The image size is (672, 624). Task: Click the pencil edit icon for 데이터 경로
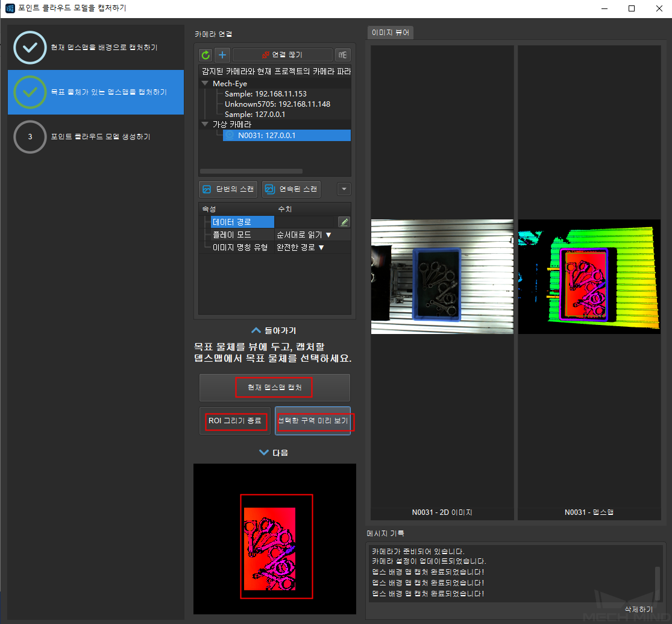pos(344,222)
